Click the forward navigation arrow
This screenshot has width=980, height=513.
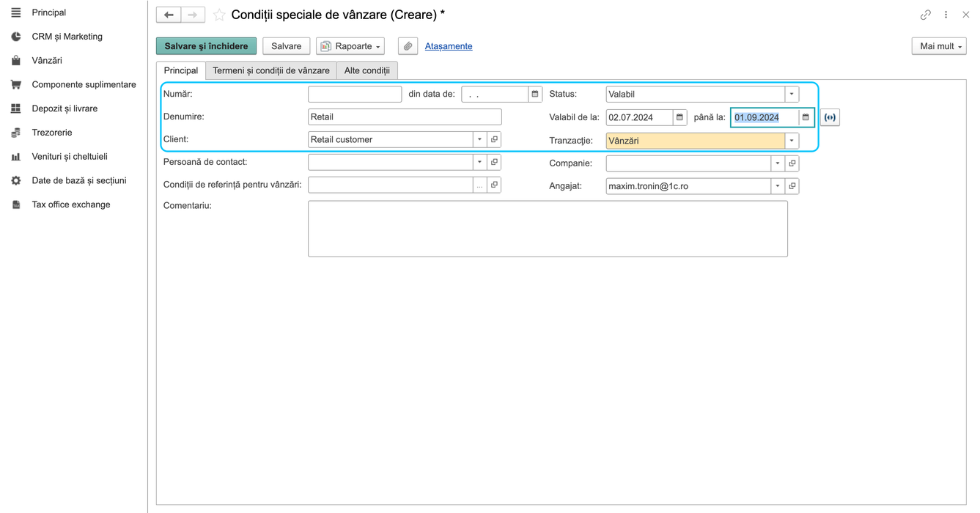pos(193,15)
